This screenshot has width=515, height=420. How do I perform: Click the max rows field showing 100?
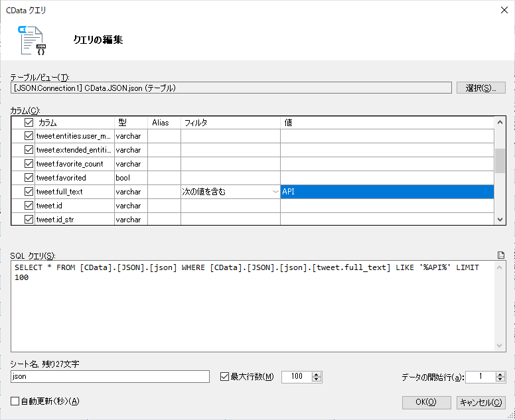pyautogui.click(x=297, y=376)
